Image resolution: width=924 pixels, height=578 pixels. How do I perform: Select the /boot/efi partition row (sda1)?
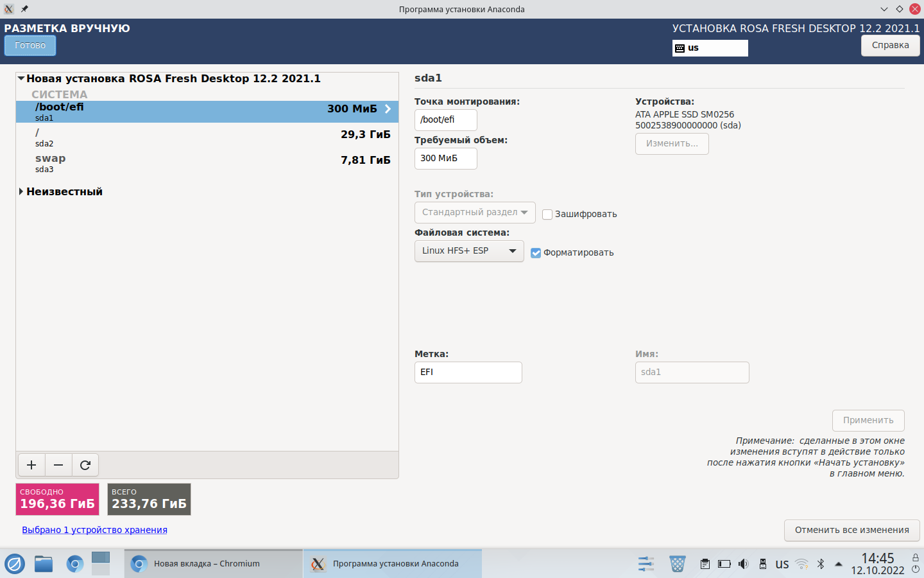[207, 112]
